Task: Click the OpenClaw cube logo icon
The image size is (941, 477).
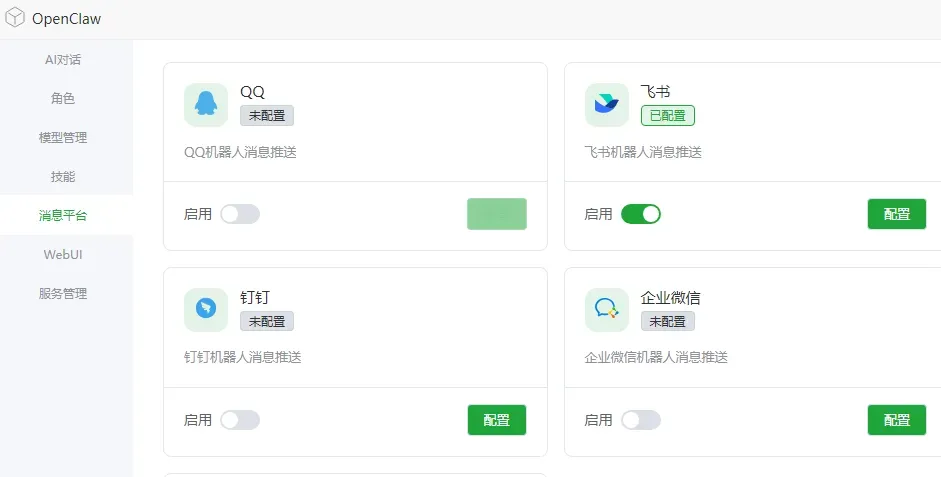Action: [x=15, y=18]
